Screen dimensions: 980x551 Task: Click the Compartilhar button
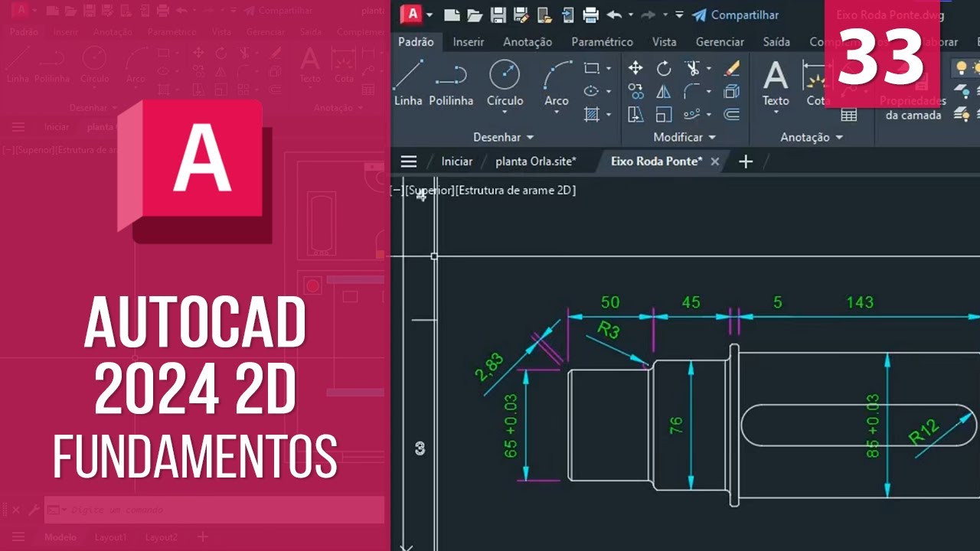(735, 15)
